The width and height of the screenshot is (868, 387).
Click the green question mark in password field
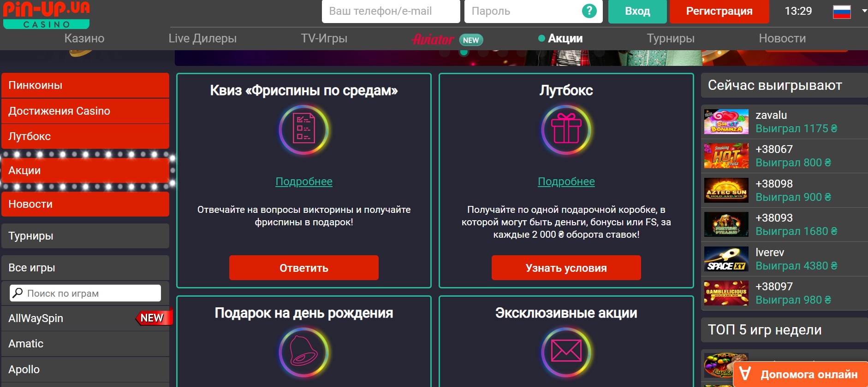coord(589,11)
